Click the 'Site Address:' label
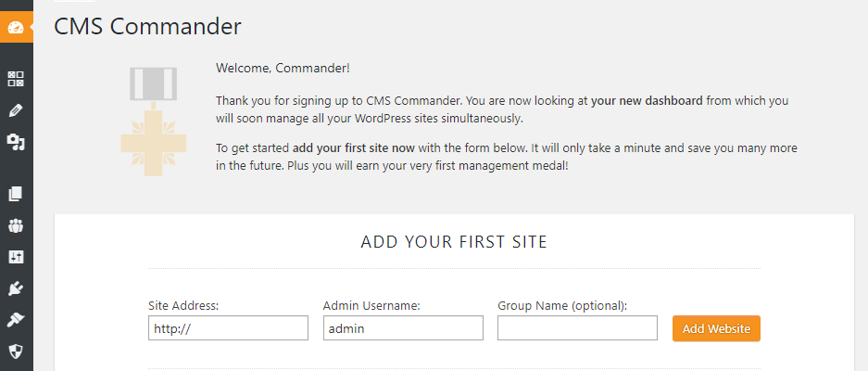Screen dimensions: 868x371 (x=183, y=305)
